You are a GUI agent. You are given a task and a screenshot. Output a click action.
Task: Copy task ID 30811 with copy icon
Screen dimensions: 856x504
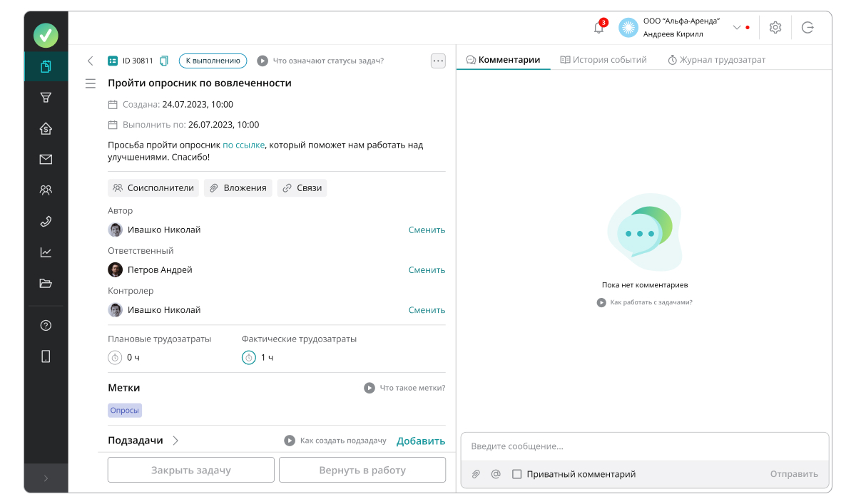[x=164, y=61]
